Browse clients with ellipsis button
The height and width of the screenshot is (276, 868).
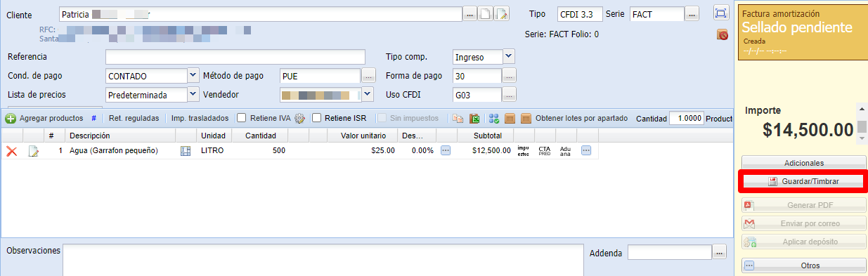[470, 14]
